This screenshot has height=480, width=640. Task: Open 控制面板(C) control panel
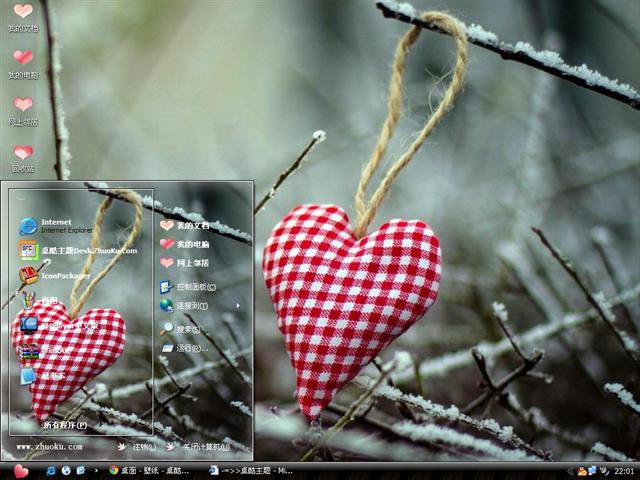click(188, 287)
